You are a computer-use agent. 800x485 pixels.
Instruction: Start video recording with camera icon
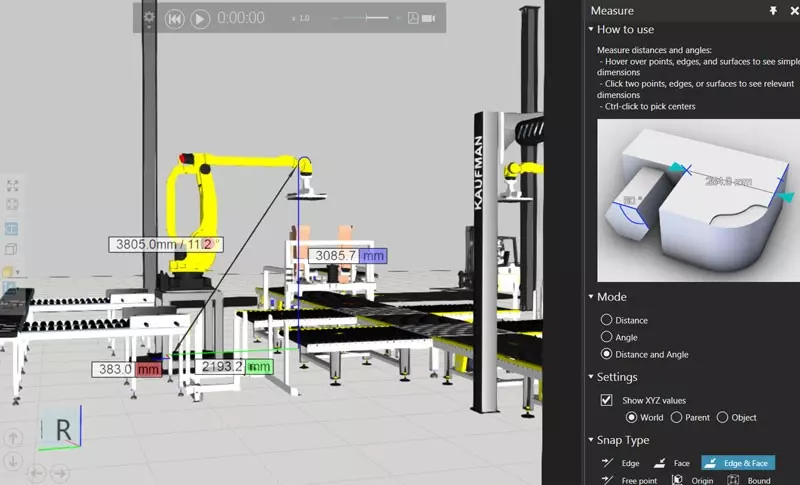429,18
